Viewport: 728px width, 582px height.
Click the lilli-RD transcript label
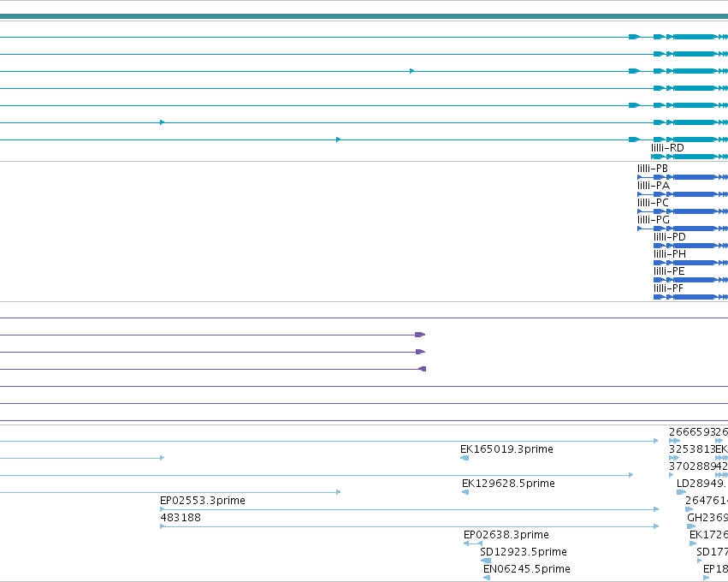[x=667, y=148]
